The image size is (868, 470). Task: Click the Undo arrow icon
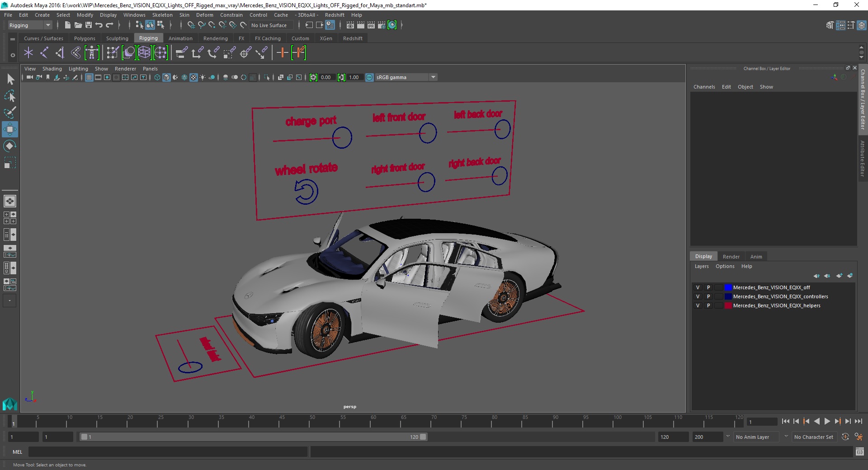(99, 25)
